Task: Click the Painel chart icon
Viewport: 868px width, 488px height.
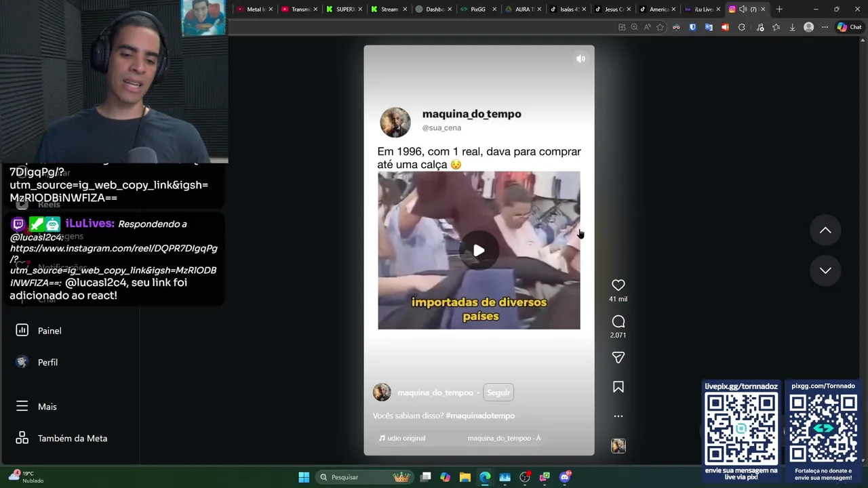Action: (x=22, y=330)
